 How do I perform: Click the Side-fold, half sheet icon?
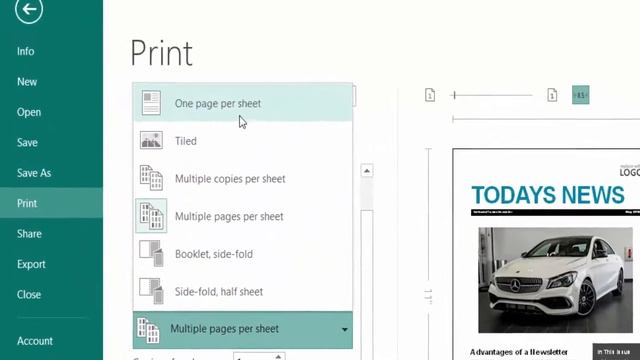151,291
